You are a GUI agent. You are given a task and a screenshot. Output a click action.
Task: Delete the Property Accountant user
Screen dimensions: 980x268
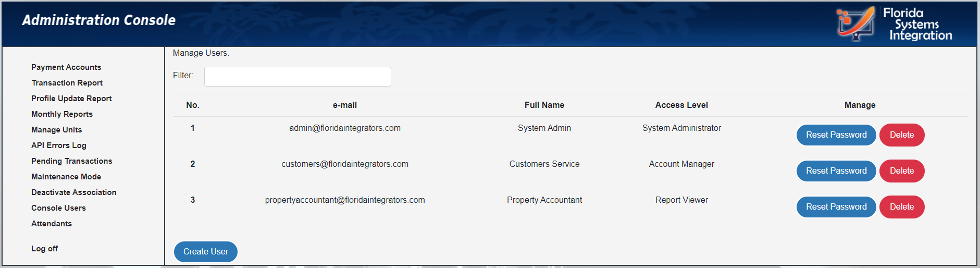(901, 207)
